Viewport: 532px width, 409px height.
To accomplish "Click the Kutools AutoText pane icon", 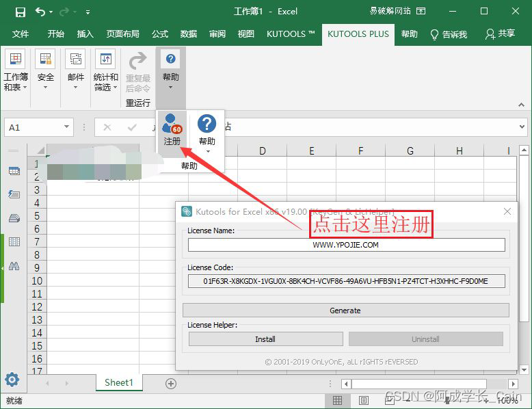I will (x=14, y=194).
